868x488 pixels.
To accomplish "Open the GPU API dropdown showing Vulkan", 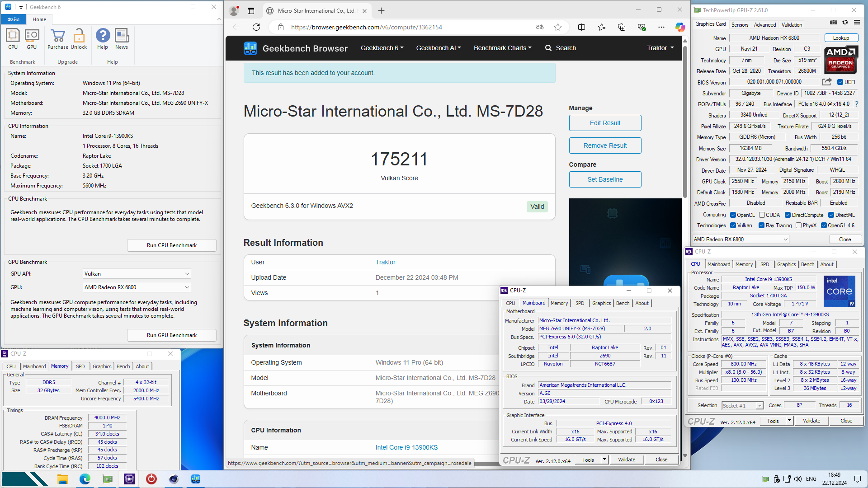I will click(x=137, y=274).
